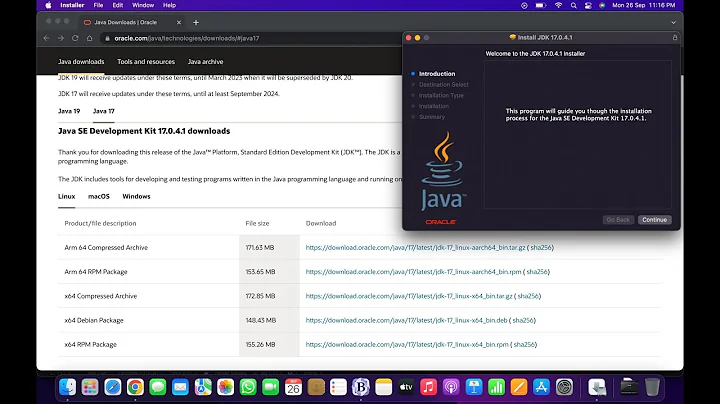Open Finder from the Dock
This screenshot has width=720, height=404.
coord(68,387)
